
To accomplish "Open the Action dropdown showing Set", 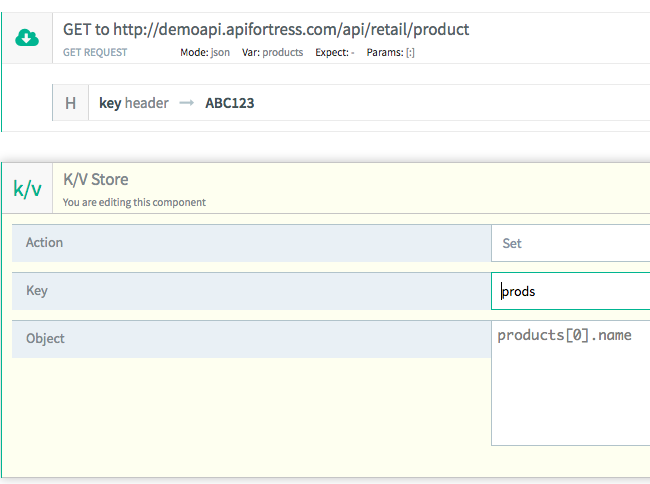I will tap(570, 243).
